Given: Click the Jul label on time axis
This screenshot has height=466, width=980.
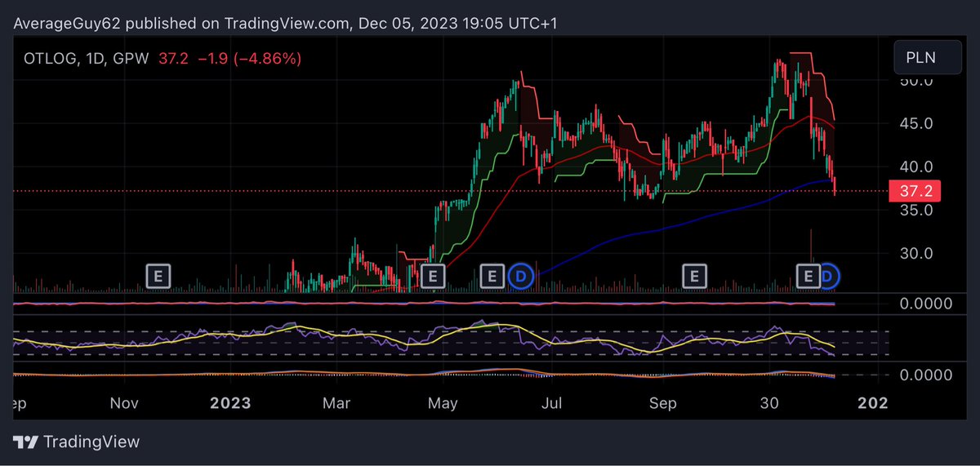Looking at the screenshot, I should pos(554,403).
